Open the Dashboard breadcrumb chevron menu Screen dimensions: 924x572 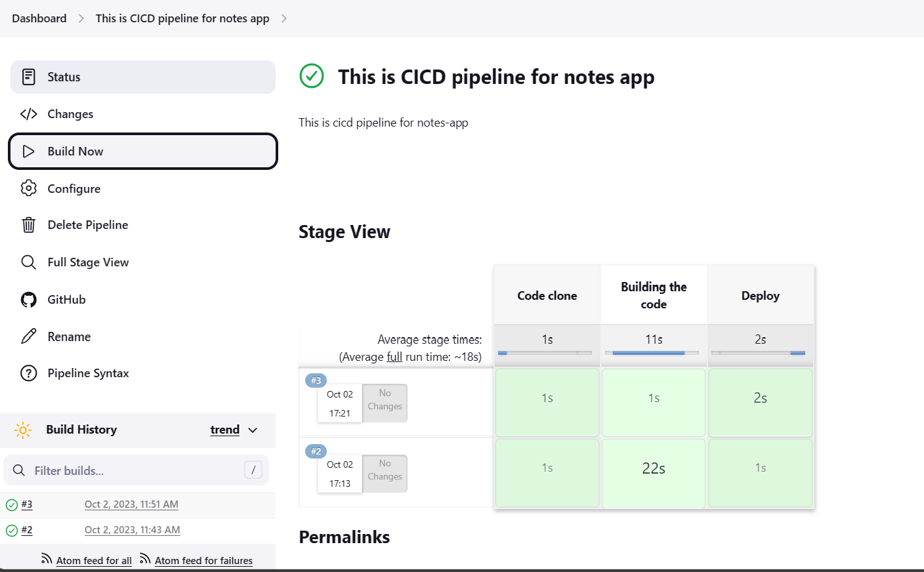click(x=81, y=18)
